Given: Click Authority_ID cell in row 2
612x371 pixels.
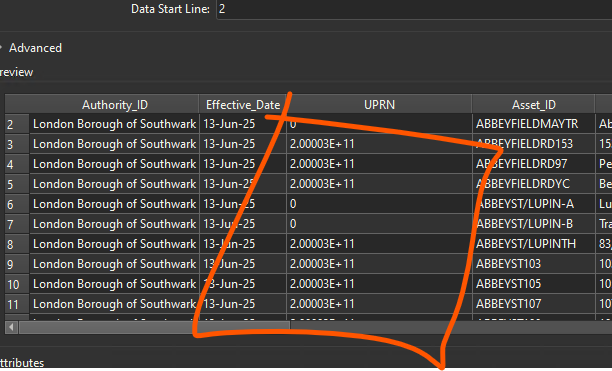Looking at the screenshot, I should pyautogui.click(x=114, y=124).
